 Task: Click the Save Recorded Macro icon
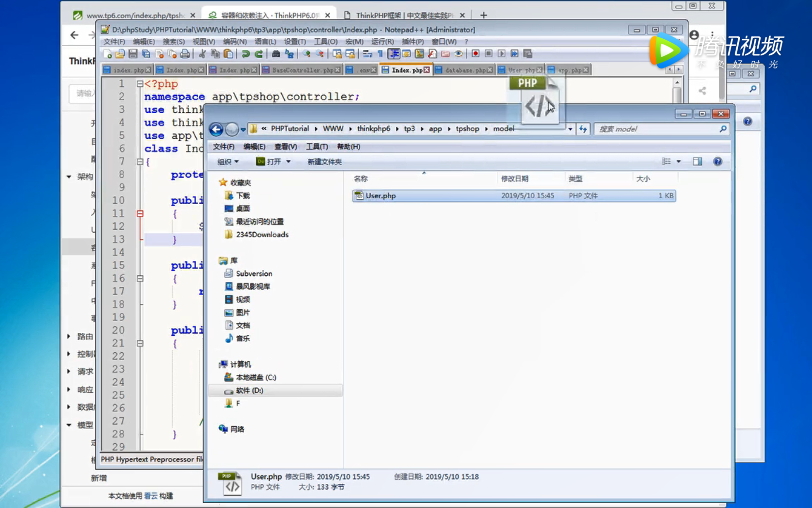pos(527,54)
